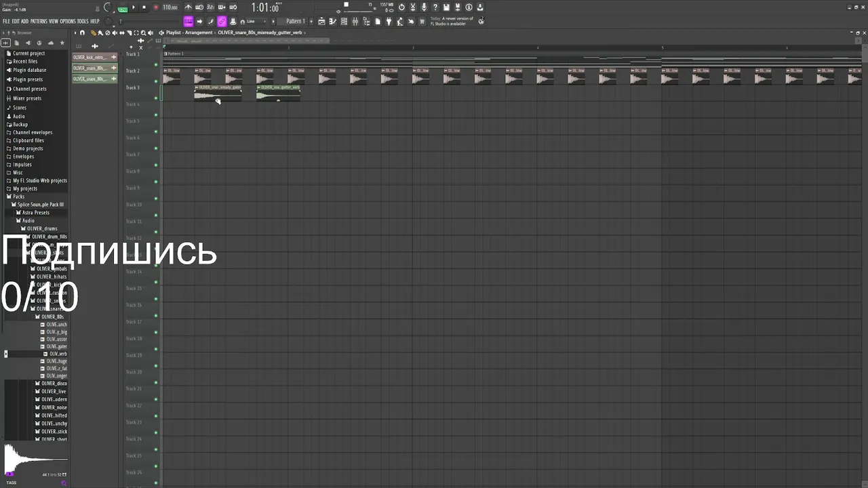Select the Playlist zoom magnifier tool

(x=143, y=33)
